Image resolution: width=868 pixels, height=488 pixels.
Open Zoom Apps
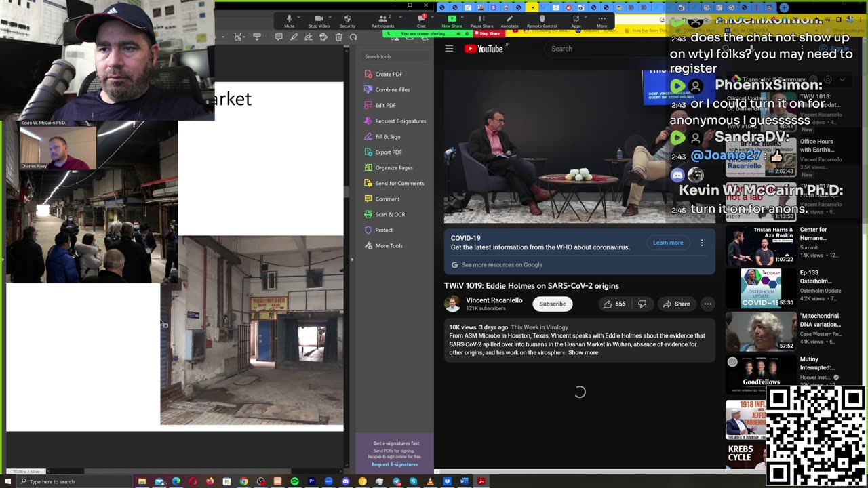point(576,21)
